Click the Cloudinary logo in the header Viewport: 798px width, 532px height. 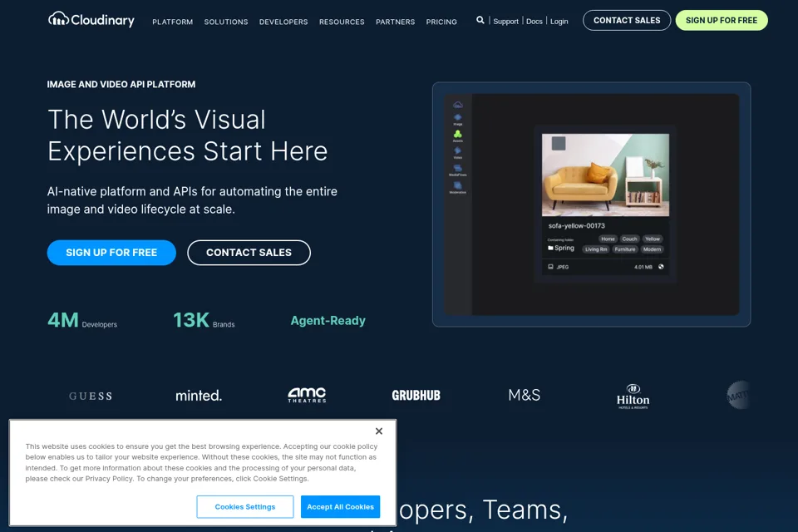click(x=91, y=20)
